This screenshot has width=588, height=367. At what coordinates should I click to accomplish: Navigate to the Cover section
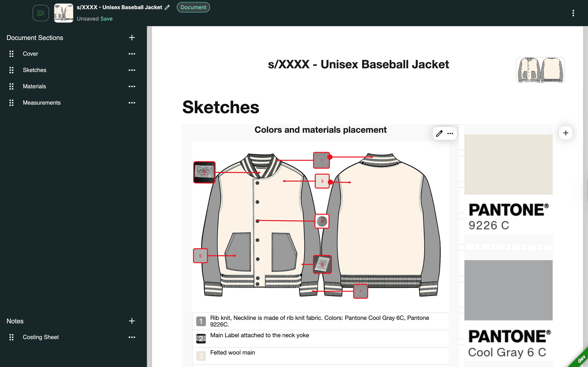point(30,54)
